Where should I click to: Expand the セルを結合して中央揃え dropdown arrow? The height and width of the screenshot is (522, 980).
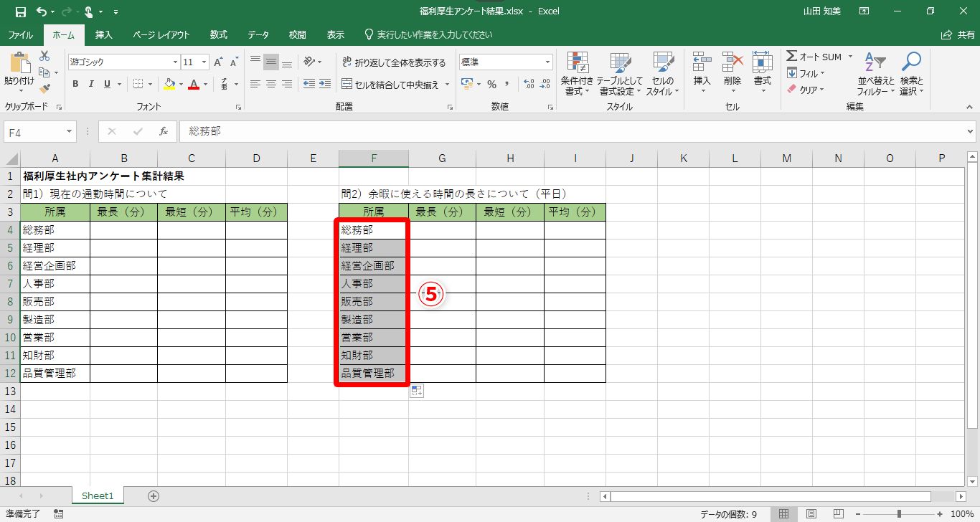(447, 84)
